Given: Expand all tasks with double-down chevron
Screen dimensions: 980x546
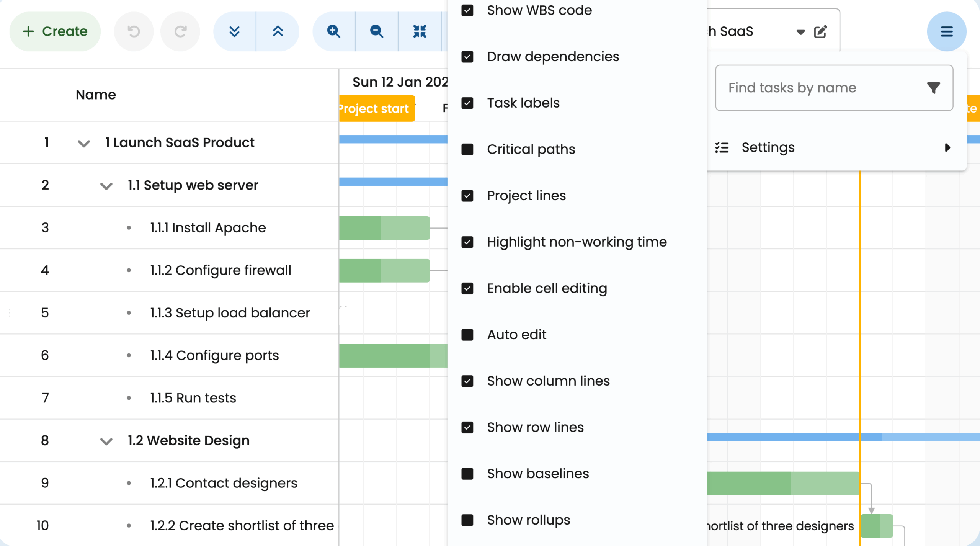Looking at the screenshot, I should (235, 31).
